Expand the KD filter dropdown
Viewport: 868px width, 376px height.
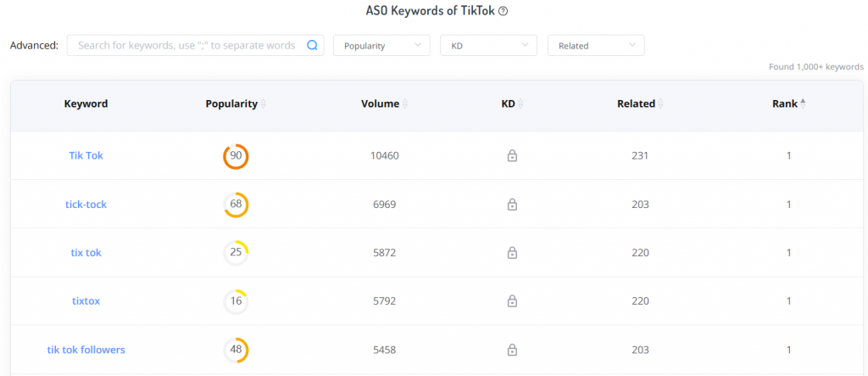click(488, 46)
